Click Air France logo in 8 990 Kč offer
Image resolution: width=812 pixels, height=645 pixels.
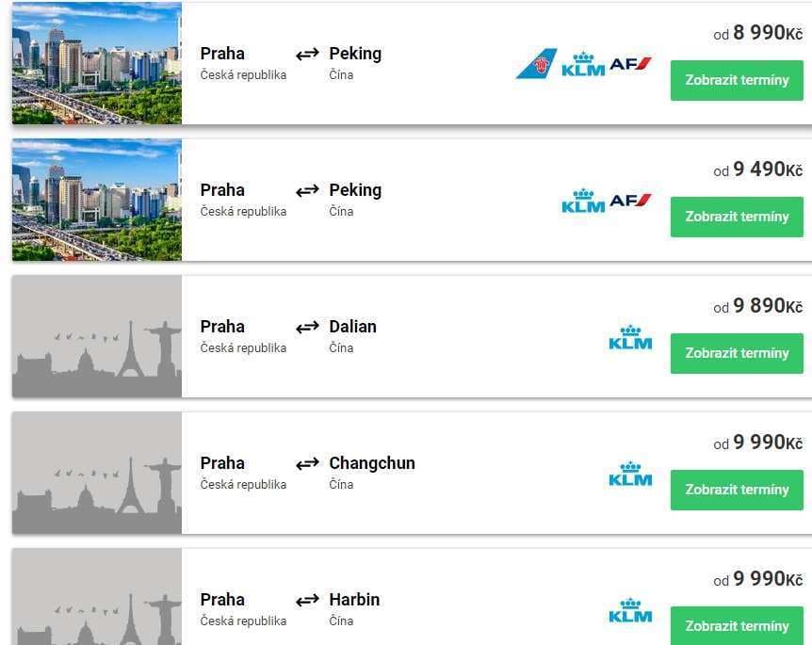tap(630, 64)
